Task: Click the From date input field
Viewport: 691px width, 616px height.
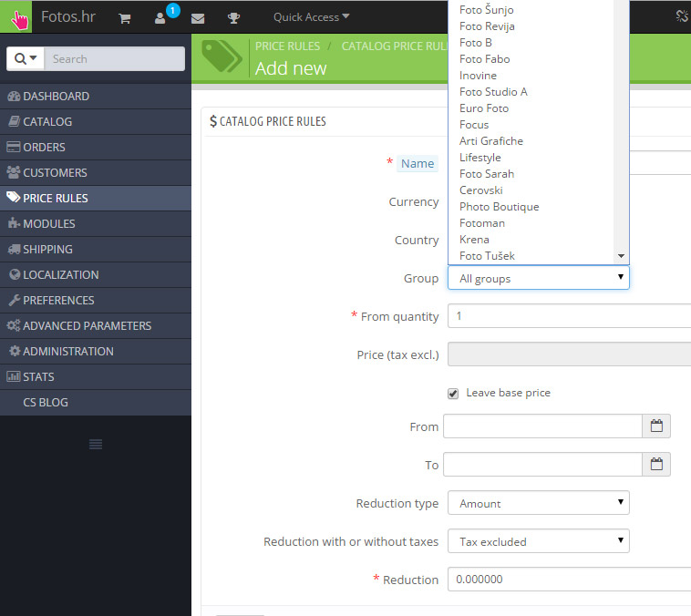Action: coord(542,426)
